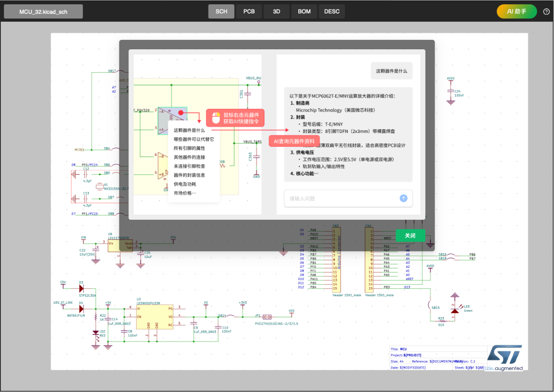Open the 3D view tab
The image size is (554, 392).
point(277,12)
